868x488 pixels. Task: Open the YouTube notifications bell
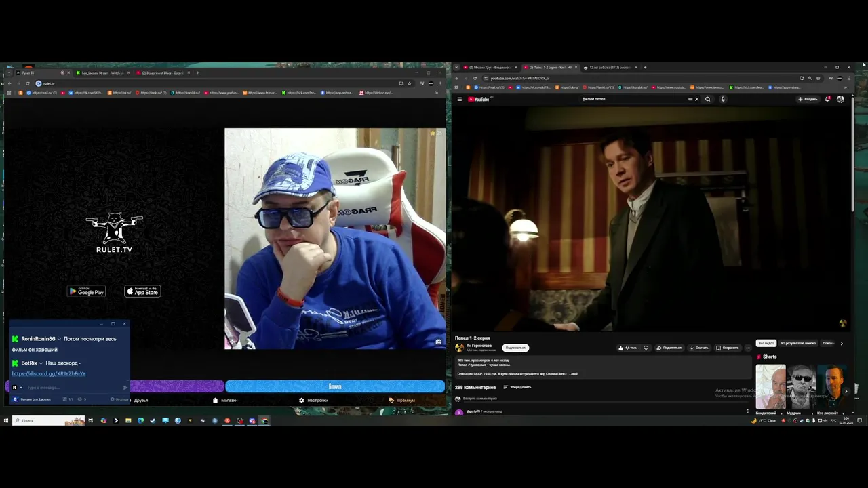pyautogui.click(x=827, y=99)
